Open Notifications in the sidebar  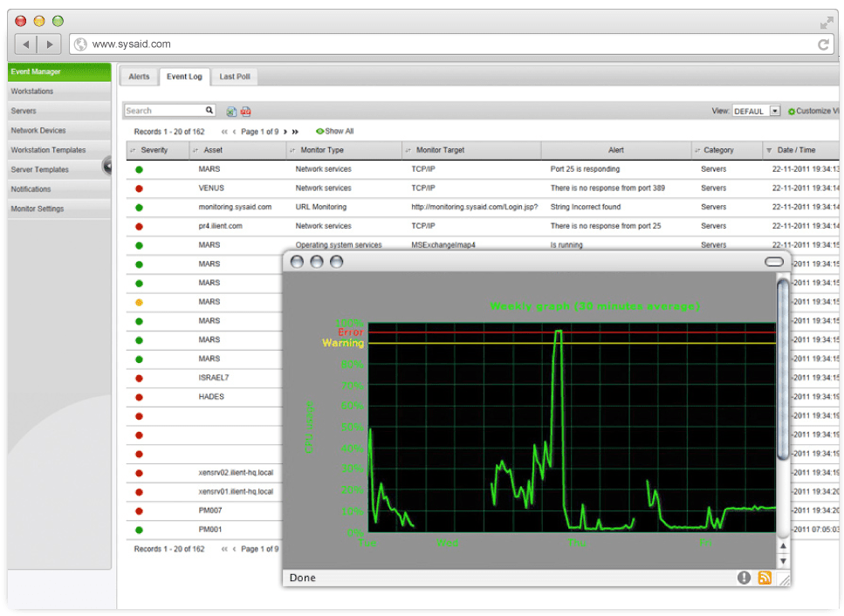pyautogui.click(x=59, y=189)
